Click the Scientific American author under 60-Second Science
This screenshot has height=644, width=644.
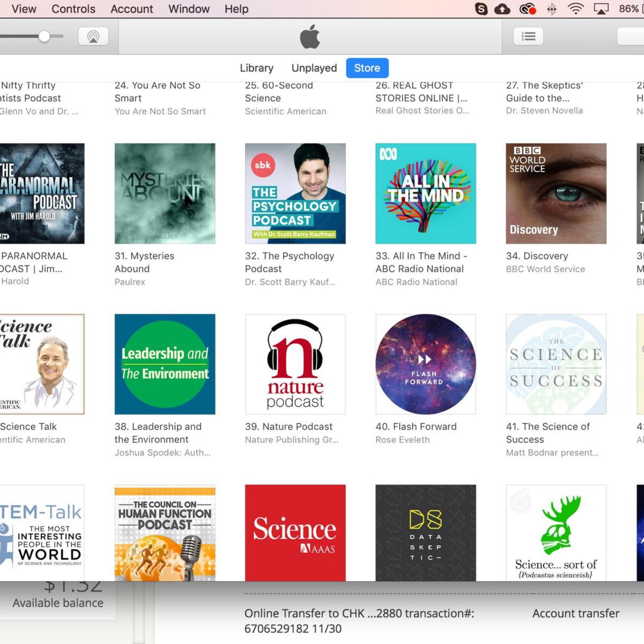click(286, 111)
